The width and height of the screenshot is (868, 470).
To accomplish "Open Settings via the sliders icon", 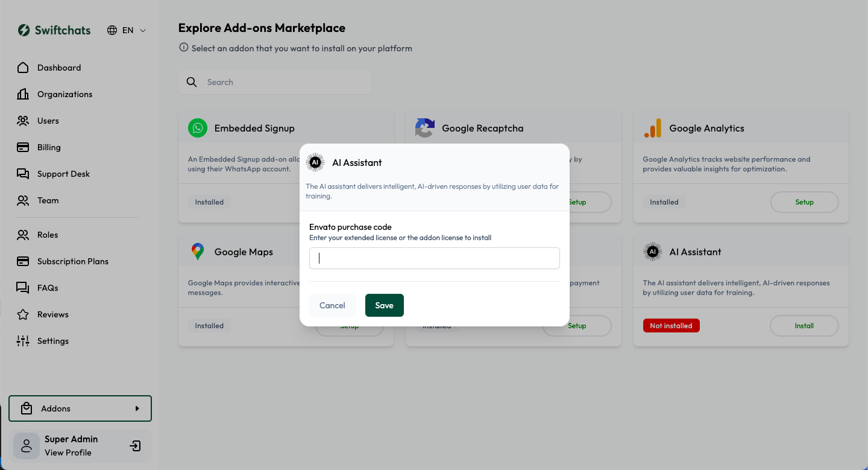I will click(22, 340).
